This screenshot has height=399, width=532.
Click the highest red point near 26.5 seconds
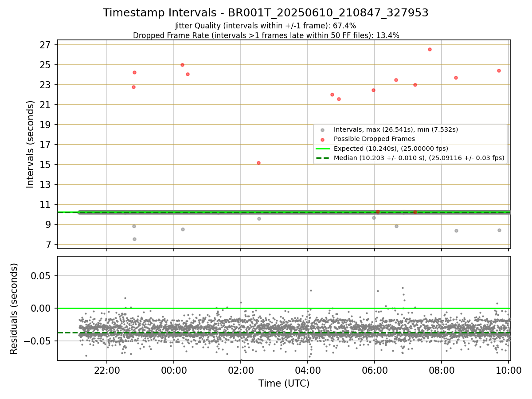tap(430, 49)
